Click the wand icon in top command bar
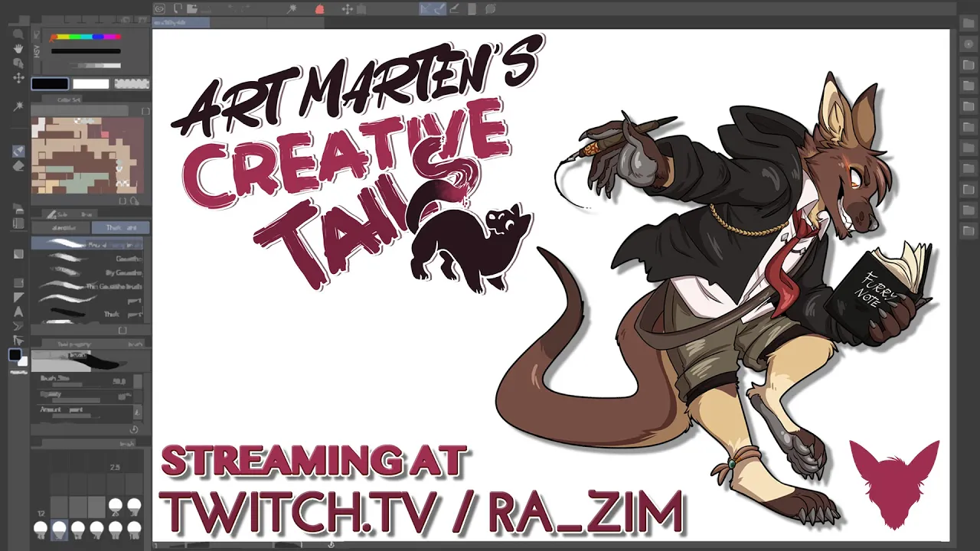The width and height of the screenshot is (980, 551). click(x=292, y=9)
